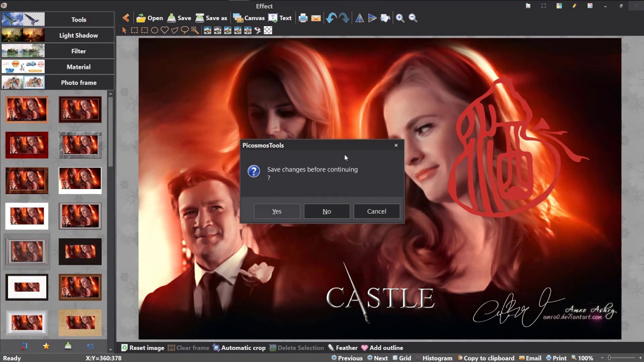Flip the image vertically
The width and height of the screenshot is (644, 362).
tap(372, 18)
